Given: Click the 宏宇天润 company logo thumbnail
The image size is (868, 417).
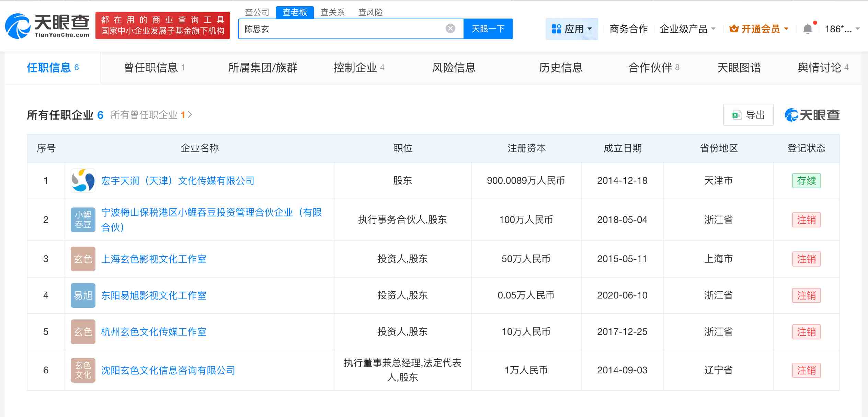Looking at the screenshot, I should [x=83, y=180].
